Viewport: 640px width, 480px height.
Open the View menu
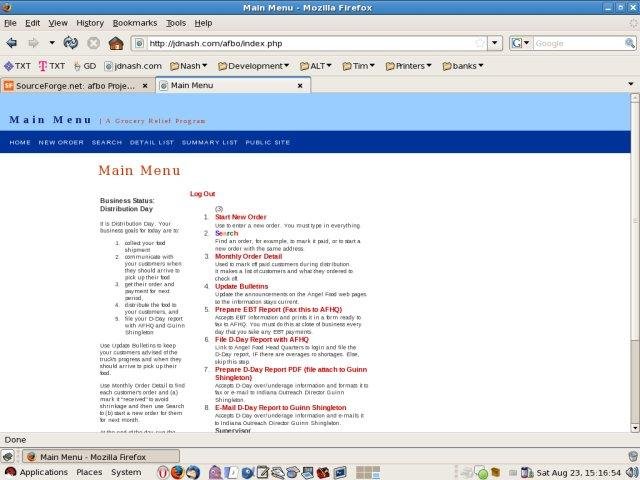[x=58, y=23]
